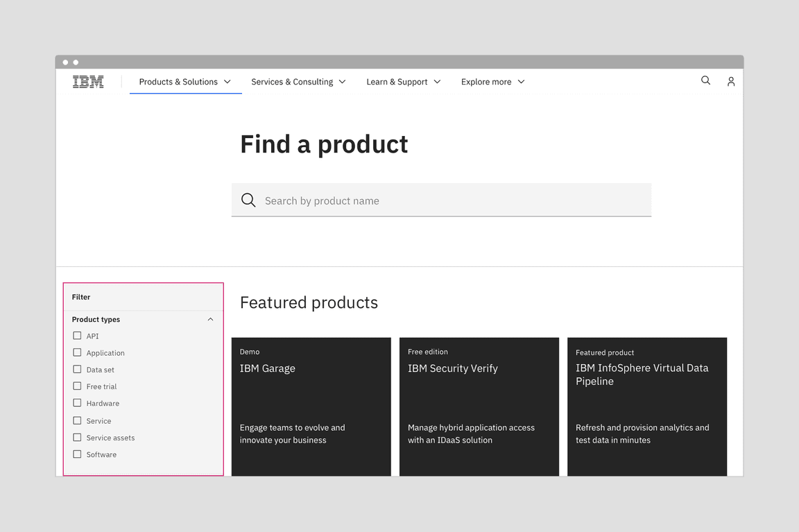Enable the API product type filter
Image resolution: width=799 pixels, height=532 pixels.
click(77, 335)
